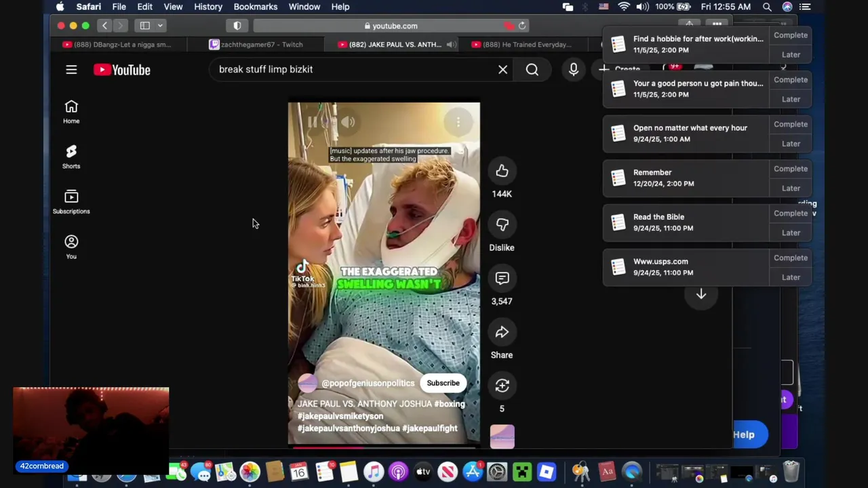Open the Remix button showing 5
Screen dimensions: 868x488
coord(502,386)
